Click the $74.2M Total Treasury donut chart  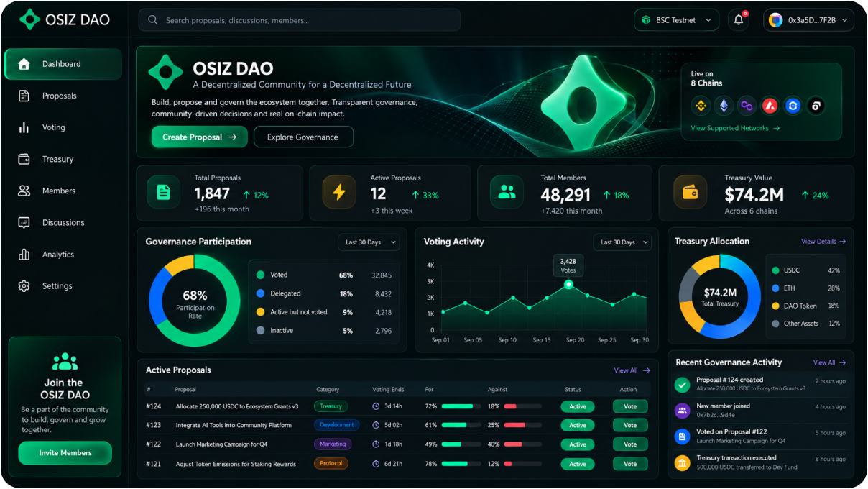pos(721,297)
